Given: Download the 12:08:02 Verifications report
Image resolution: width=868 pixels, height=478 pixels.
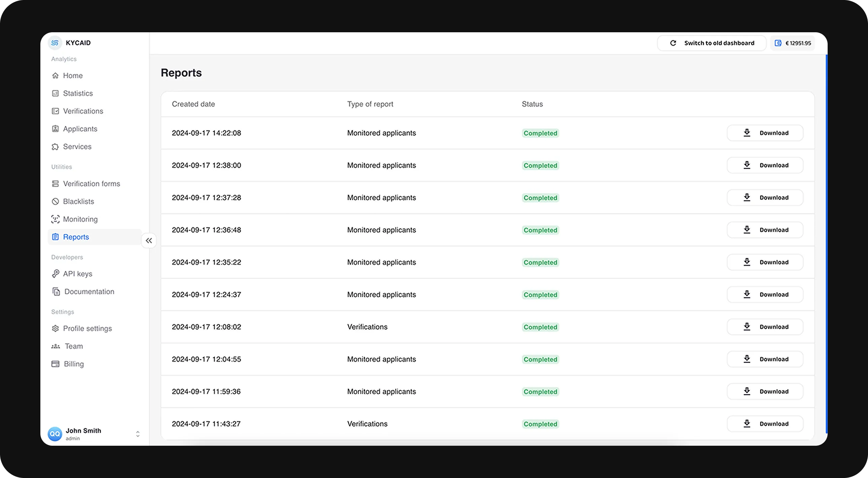Looking at the screenshot, I should [x=765, y=327].
